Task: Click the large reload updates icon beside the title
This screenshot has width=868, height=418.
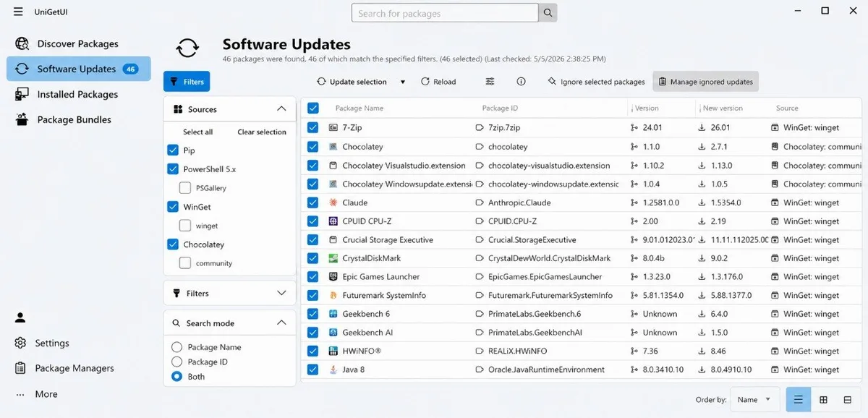Action: pos(187,48)
